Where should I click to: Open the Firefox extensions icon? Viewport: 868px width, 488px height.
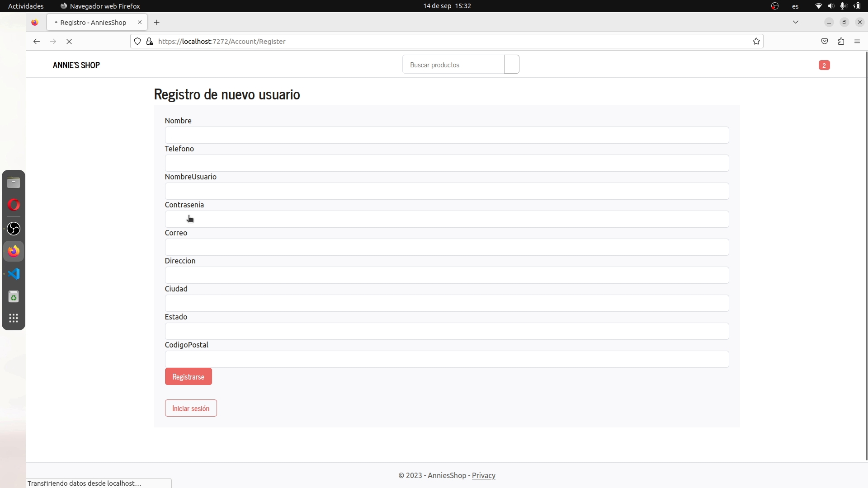click(841, 41)
